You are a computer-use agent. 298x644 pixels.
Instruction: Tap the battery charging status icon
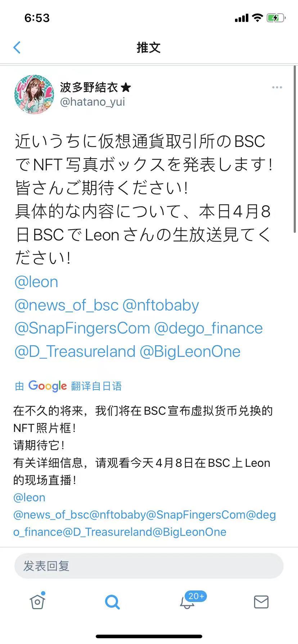point(276,18)
